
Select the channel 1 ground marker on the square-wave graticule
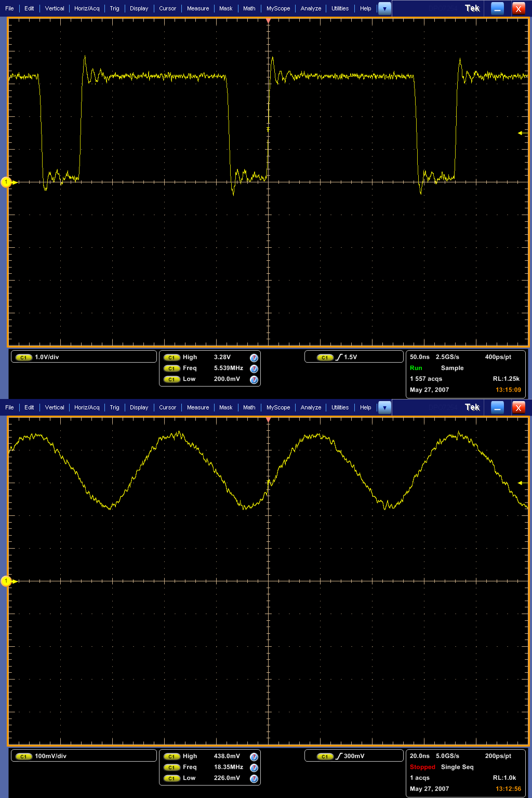point(7,182)
